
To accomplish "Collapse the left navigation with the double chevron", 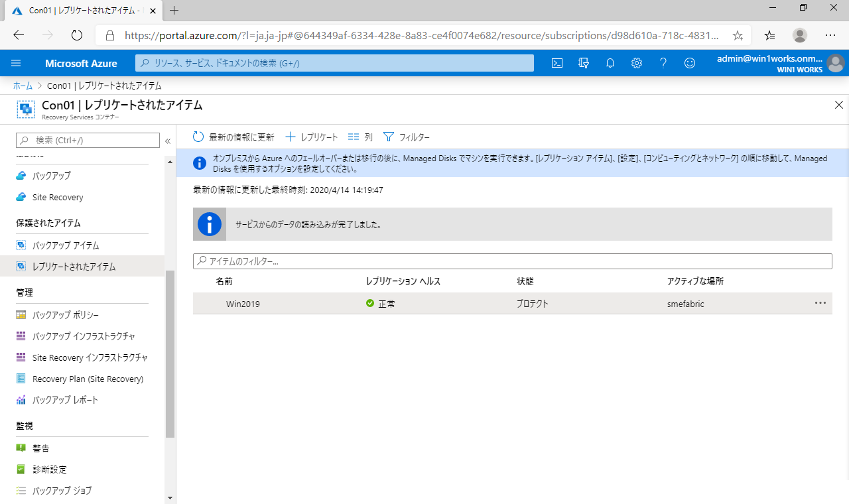I will [168, 141].
